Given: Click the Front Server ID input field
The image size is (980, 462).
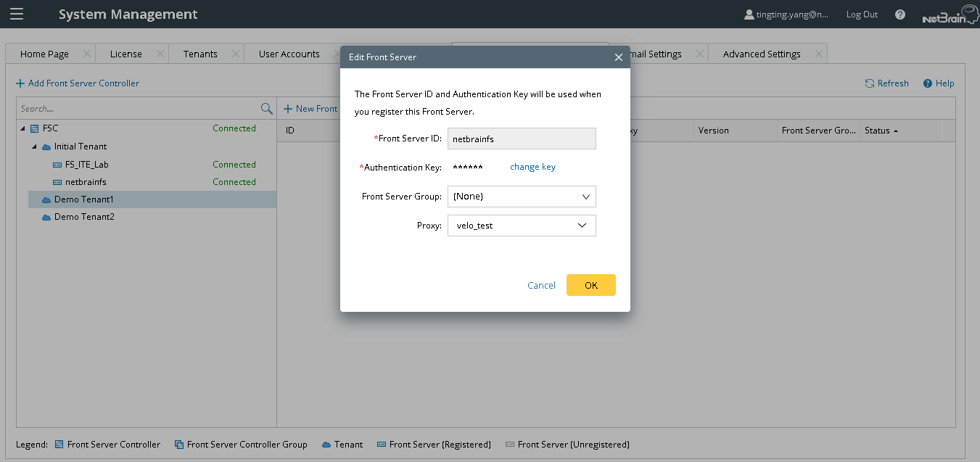Looking at the screenshot, I should pos(521,138).
